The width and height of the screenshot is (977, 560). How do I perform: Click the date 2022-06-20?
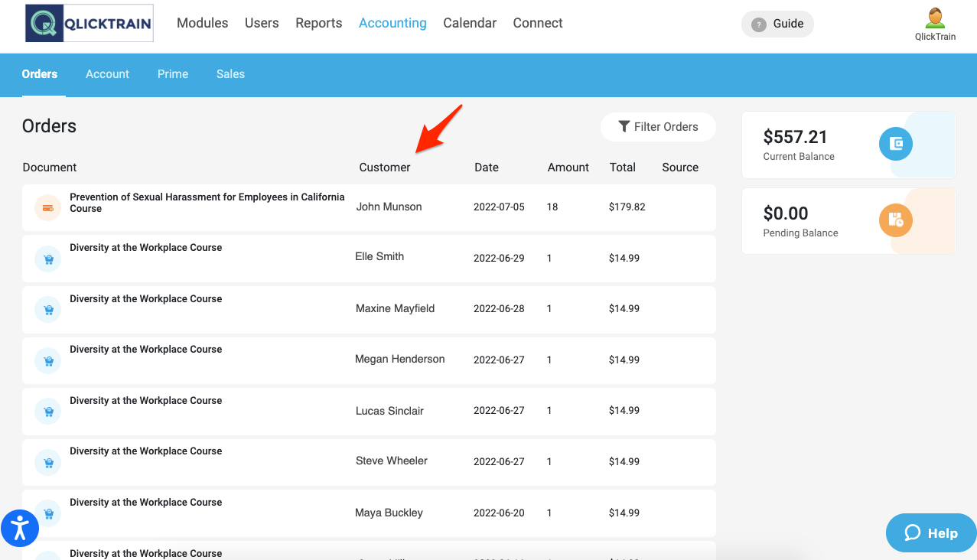tap(499, 513)
